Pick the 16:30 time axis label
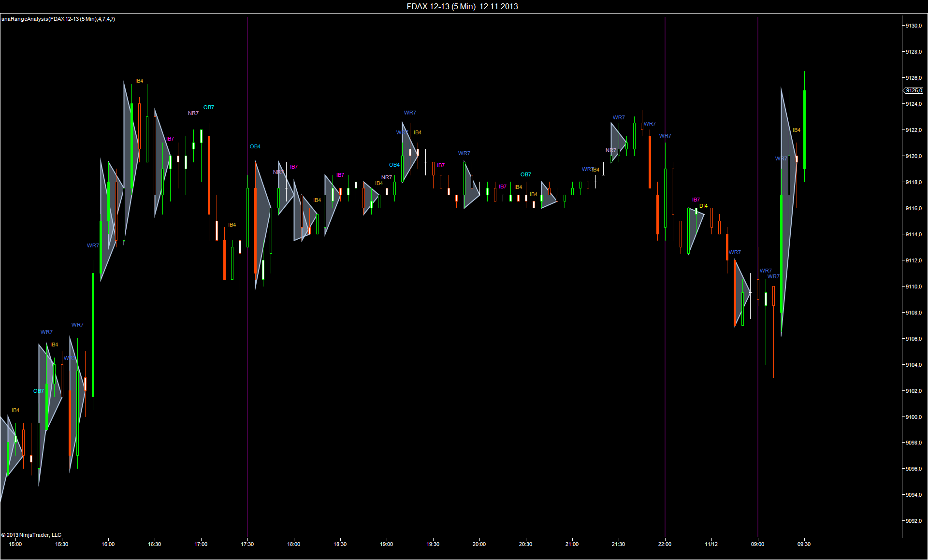 point(155,544)
